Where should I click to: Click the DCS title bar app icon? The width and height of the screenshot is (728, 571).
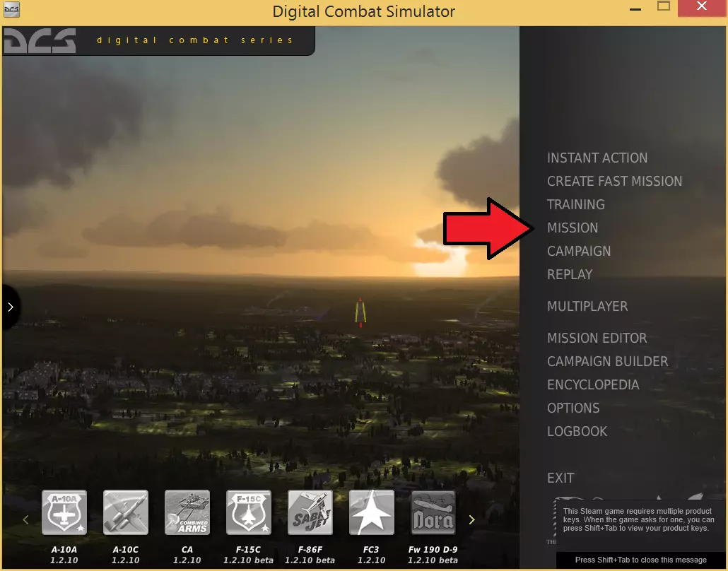pos(11,10)
